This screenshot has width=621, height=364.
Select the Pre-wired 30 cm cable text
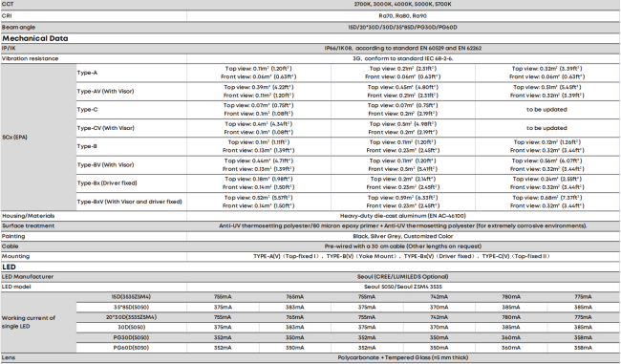(x=403, y=246)
